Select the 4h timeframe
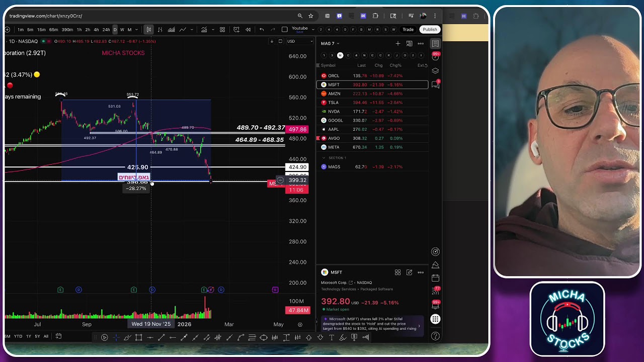This screenshot has width=644, height=362. (x=96, y=30)
